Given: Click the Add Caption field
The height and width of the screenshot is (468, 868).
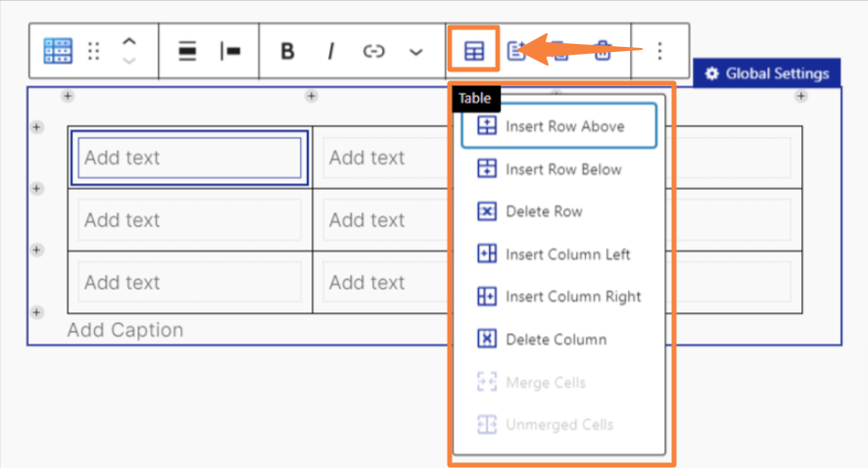Looking at the screenshot, I should (x=125, y=330).
